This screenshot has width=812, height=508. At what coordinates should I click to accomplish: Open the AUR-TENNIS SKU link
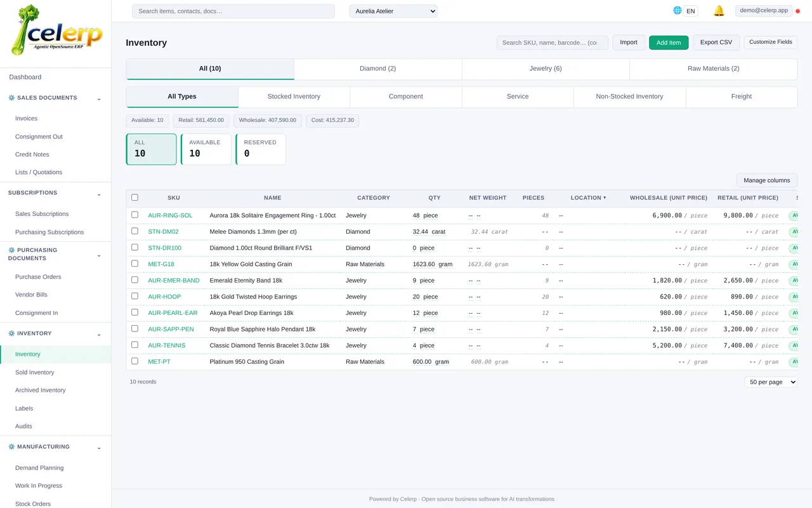(167, 345)
